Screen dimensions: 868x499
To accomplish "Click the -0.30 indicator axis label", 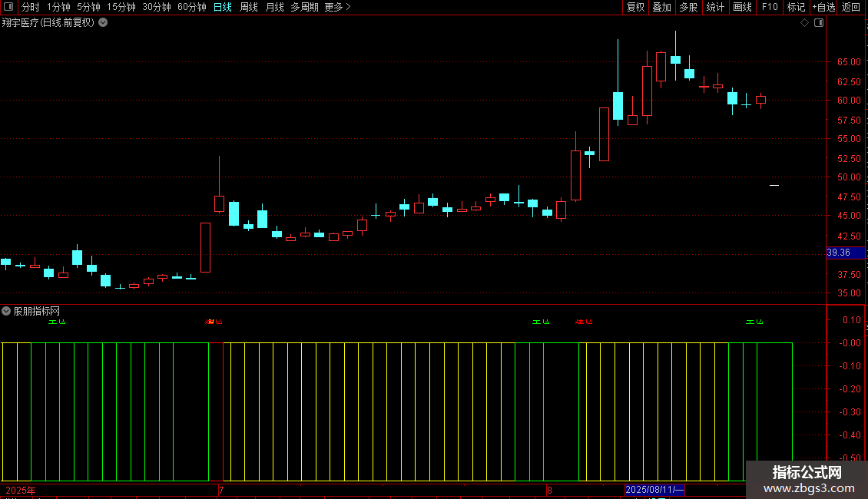I will [x=851, y=412].
